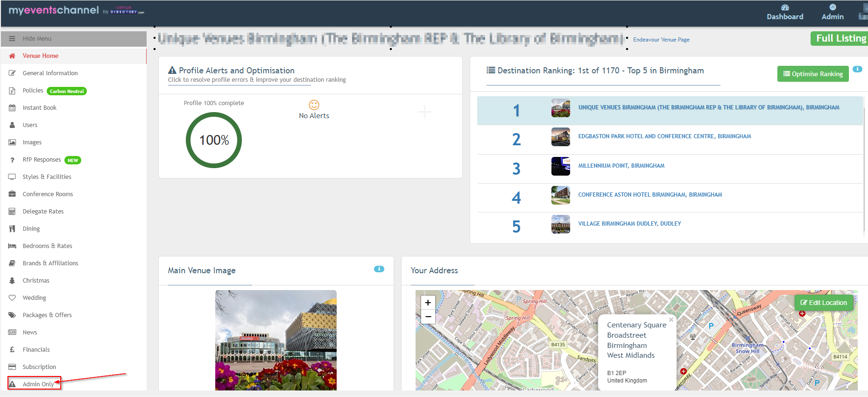This screenshot has width=868, height=397.
Task: Zoom out on the address map
Action: click(428, 317)
